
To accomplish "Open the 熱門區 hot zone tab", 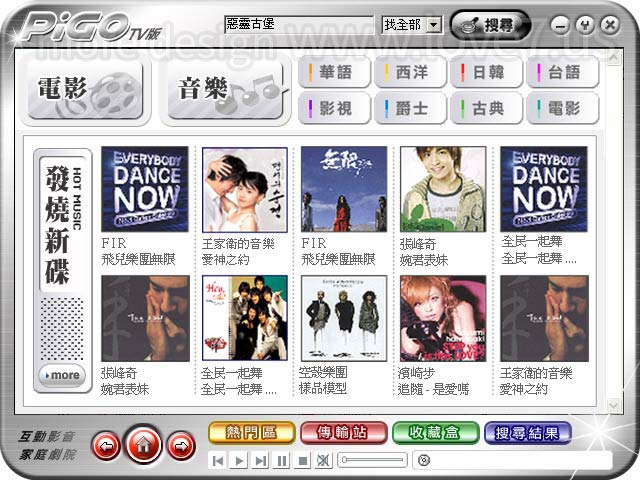I will [251, 433].
